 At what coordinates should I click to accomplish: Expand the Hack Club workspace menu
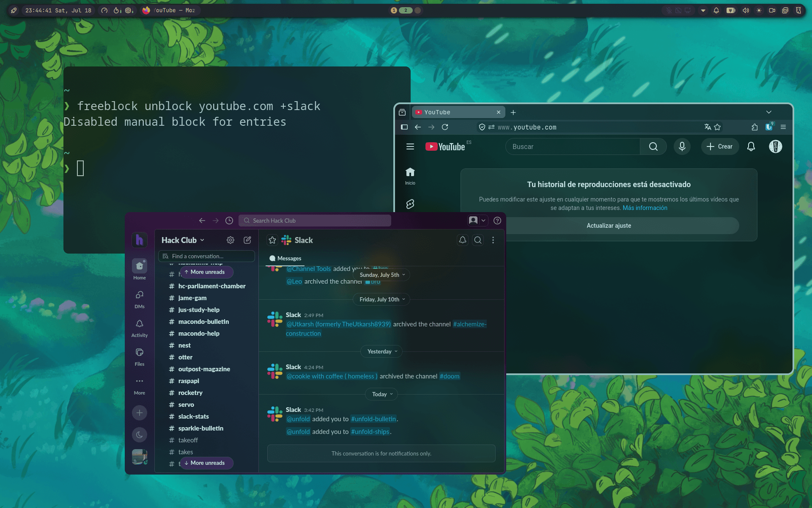click(x=183, y=240)
